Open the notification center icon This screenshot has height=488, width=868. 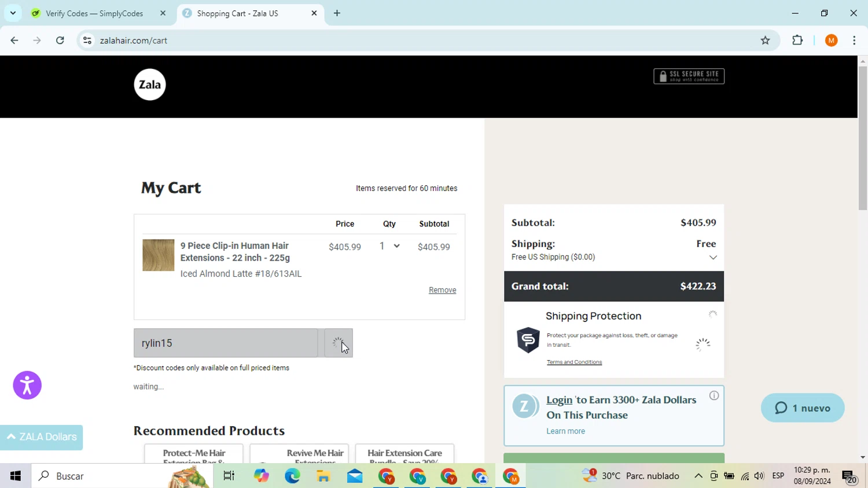(x=849, y=476)
